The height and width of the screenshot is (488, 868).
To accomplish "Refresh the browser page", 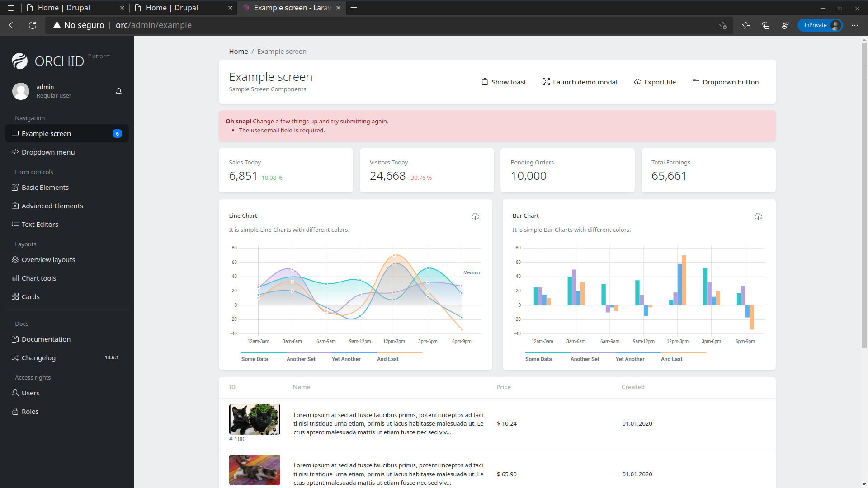I will 33,25.
